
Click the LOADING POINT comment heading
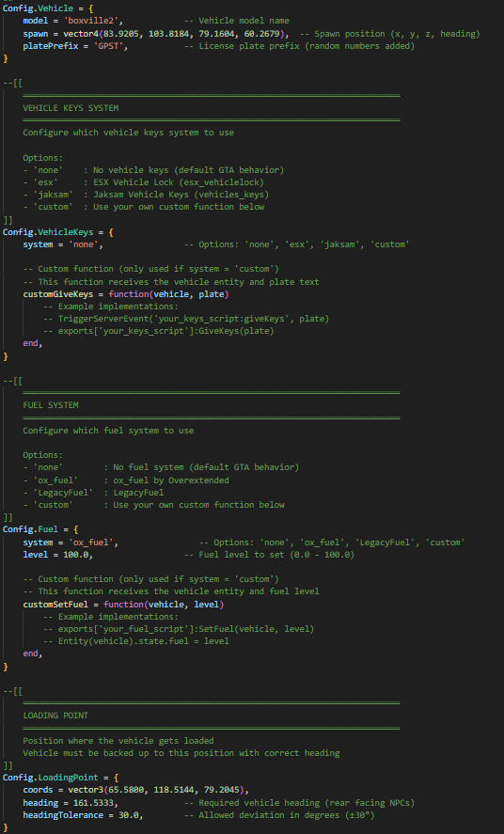pos(55,716)
